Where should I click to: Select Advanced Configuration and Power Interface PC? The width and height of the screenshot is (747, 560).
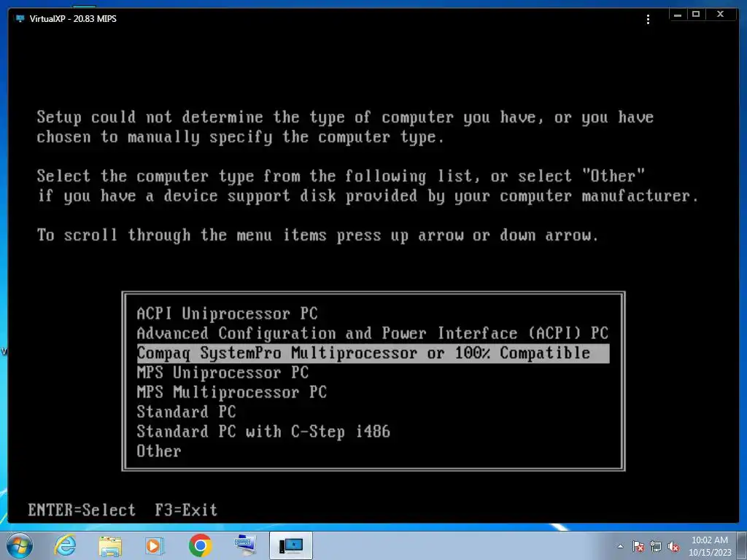tap(373, 332)
